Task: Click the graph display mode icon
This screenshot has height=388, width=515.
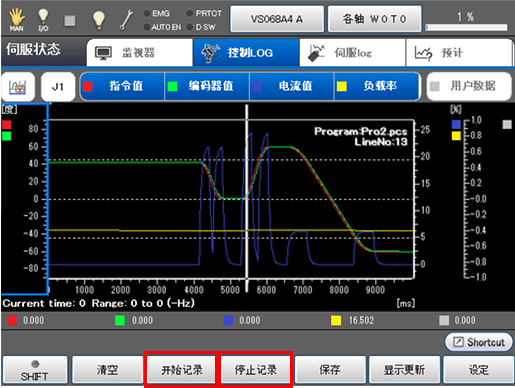Action: (18, 87)
